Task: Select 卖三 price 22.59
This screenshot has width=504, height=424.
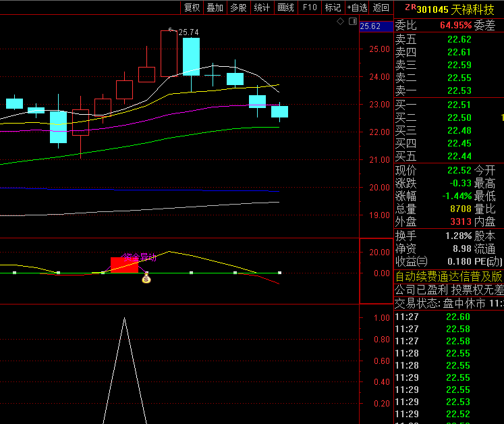Action: tap(459, 65)
